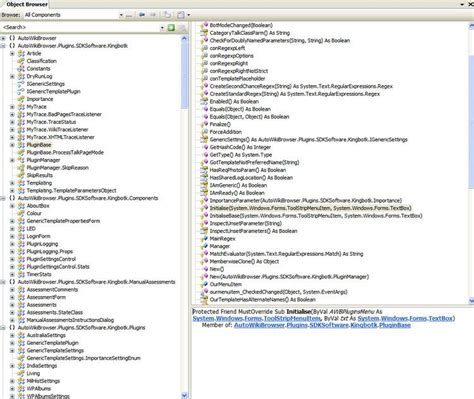The width and height of the screenshot is (474, 399).
Task: Click the class icon beside AboutBox
Action: [x=21, y=206]
